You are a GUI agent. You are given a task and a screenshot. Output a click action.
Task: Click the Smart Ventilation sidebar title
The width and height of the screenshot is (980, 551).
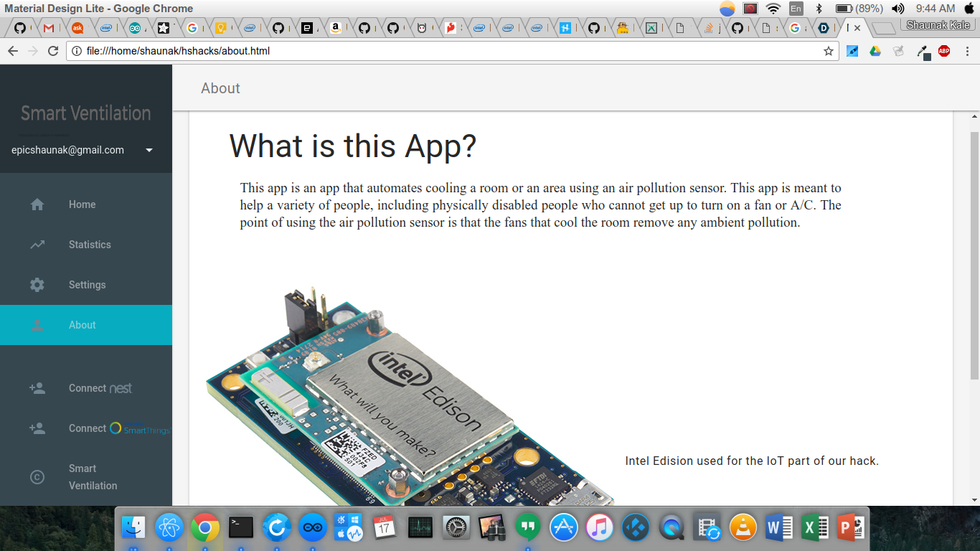[86, 113]
